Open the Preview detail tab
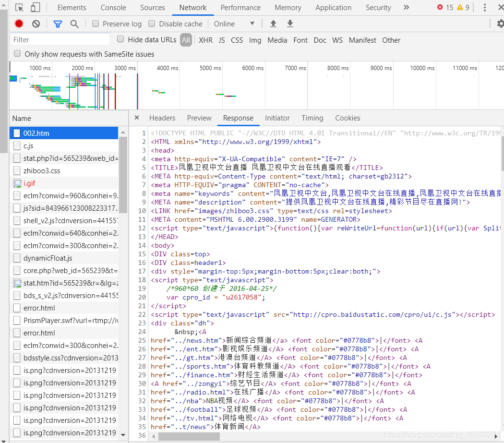 coord(199,118)
